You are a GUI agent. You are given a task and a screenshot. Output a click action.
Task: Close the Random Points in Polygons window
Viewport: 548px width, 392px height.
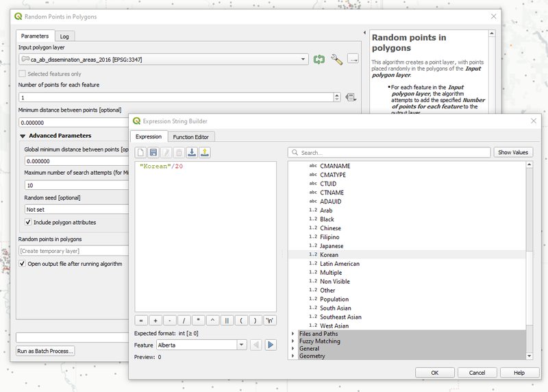(493, 16)
